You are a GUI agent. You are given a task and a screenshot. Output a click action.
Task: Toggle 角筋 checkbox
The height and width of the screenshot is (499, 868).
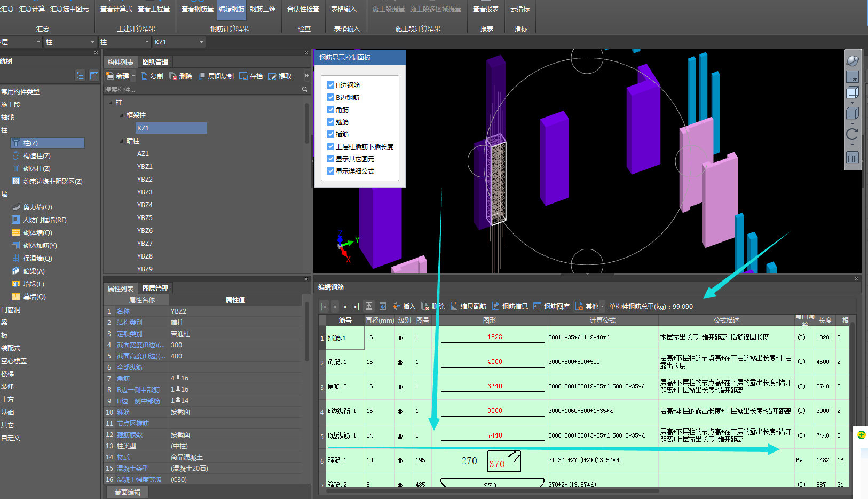tap(330, 110)
